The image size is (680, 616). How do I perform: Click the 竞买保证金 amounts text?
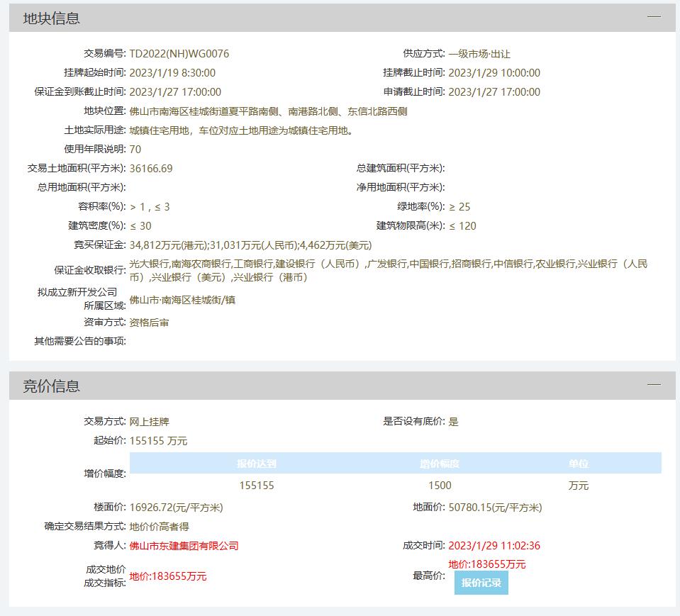pos(250,245)
